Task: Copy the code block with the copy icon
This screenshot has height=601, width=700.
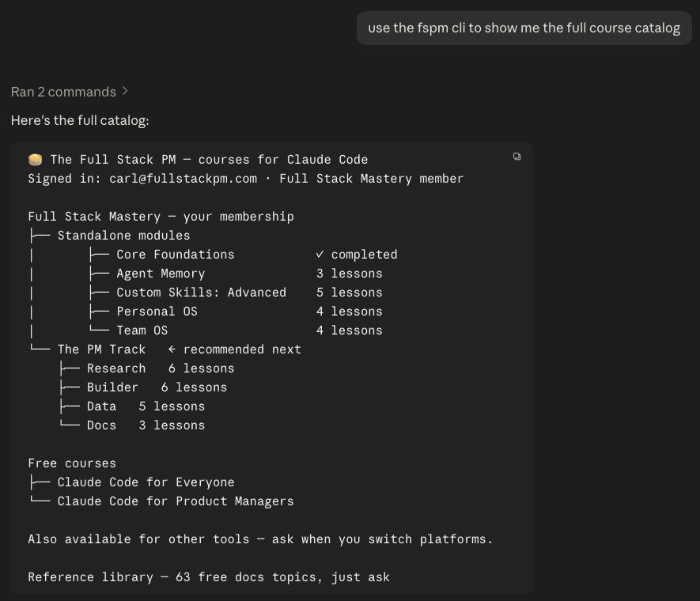Action: pos(516,157)
